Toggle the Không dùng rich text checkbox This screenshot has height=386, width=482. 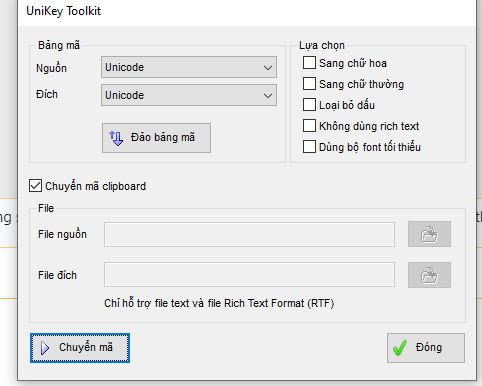309,126
